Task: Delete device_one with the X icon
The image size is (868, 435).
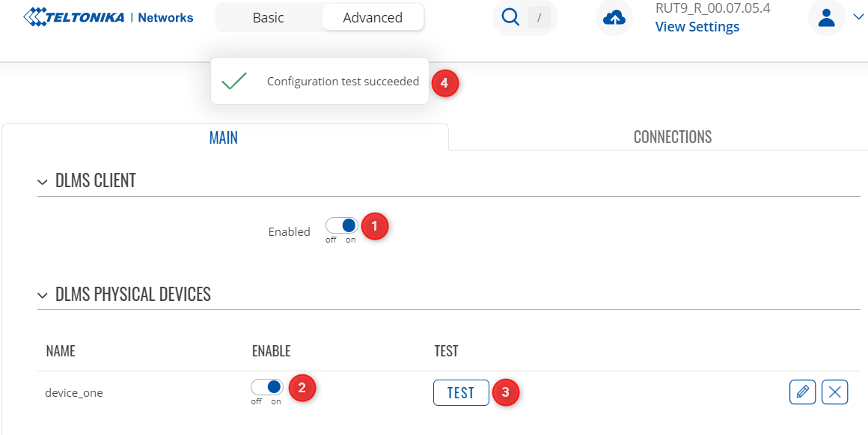Action: [835, 392]
